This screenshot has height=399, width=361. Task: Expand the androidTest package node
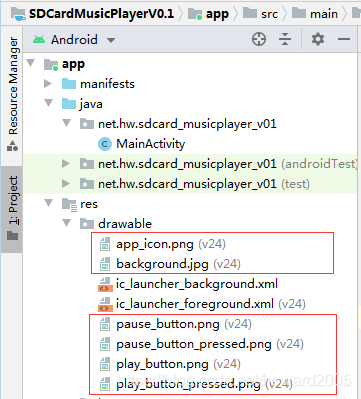pyautogui.click(x=66, y=163)
